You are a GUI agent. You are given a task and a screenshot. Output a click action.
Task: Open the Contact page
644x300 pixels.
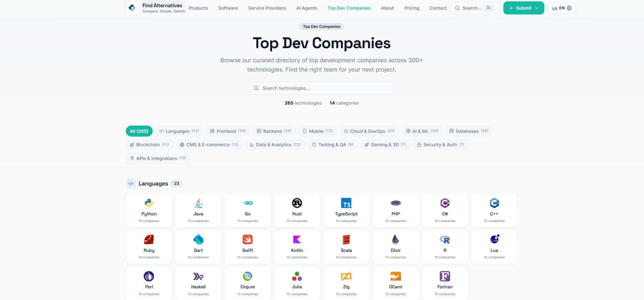(x=438, y=8)
